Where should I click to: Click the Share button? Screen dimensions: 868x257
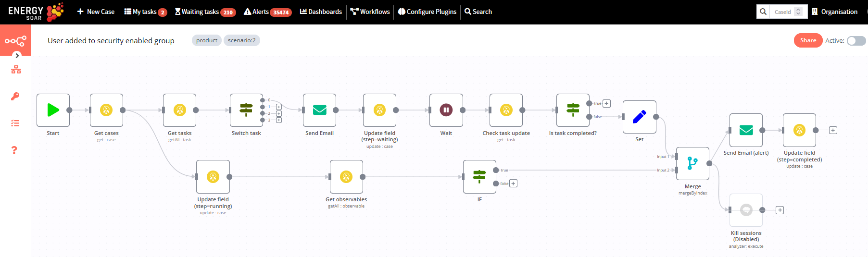pyautogui.click(x=808, y=40)
